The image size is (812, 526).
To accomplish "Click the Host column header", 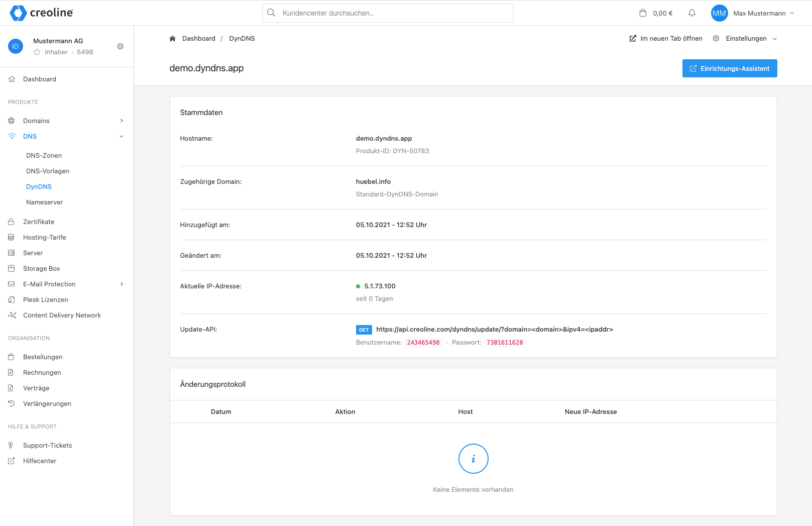I will [x=466, y=412].
